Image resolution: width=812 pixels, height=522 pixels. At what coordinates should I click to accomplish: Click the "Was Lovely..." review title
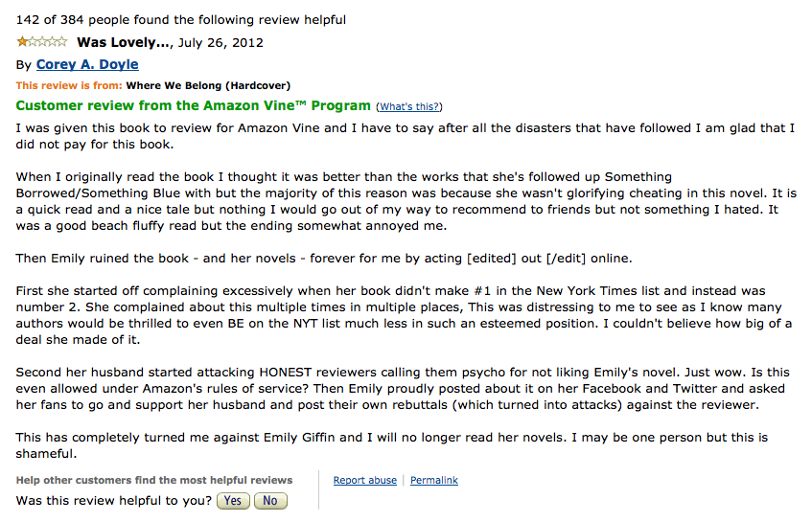click(x=124, y=42)
